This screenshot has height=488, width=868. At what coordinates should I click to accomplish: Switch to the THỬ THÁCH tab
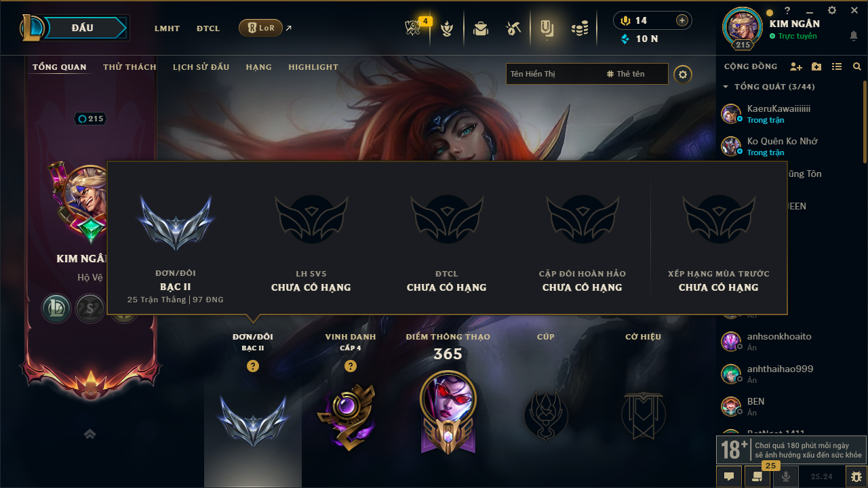(130, 67)
